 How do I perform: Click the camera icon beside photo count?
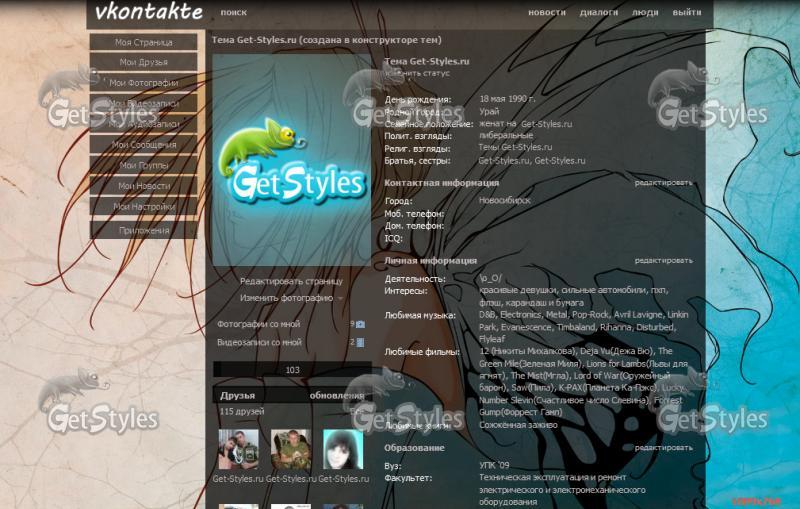[x=361, y=324]
